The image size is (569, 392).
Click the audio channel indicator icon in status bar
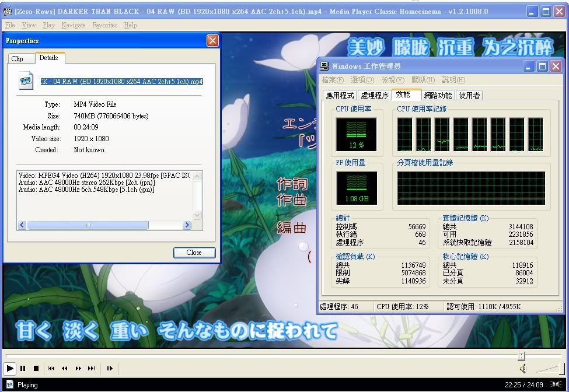pyautogui.click(x=556, y=384)
